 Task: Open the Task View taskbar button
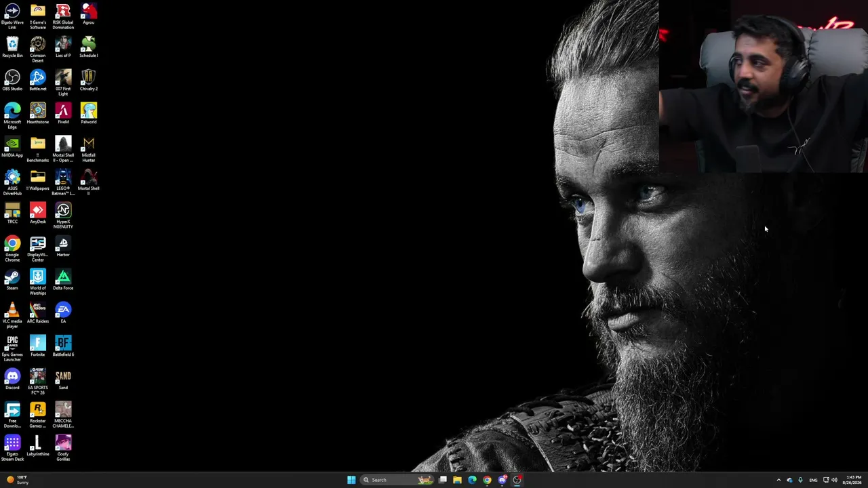pos(442,480)
